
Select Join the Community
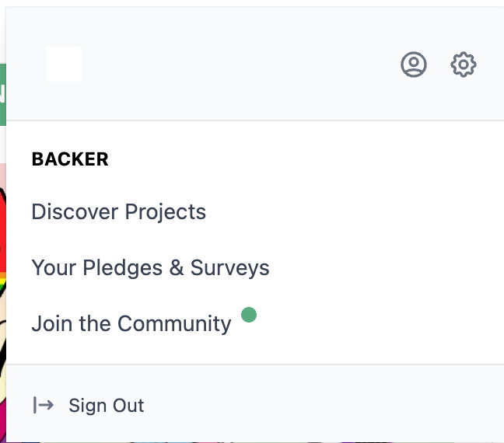tap(131, 324)
